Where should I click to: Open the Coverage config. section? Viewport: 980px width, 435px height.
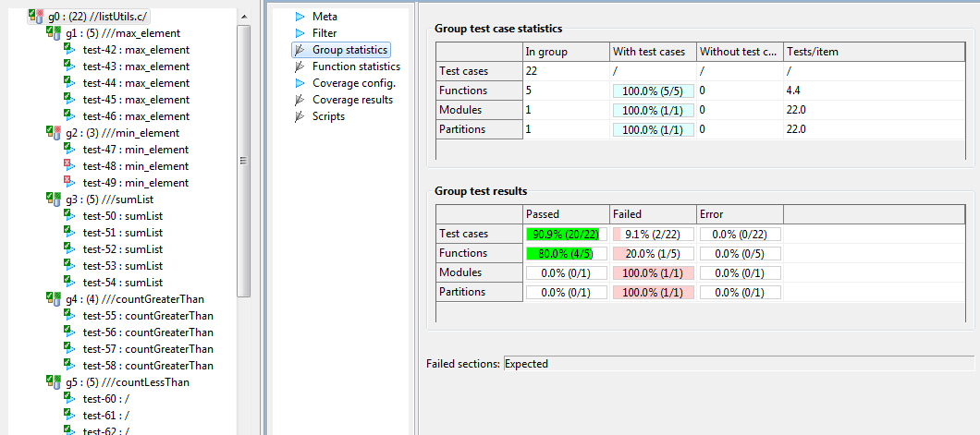[354, 83]
